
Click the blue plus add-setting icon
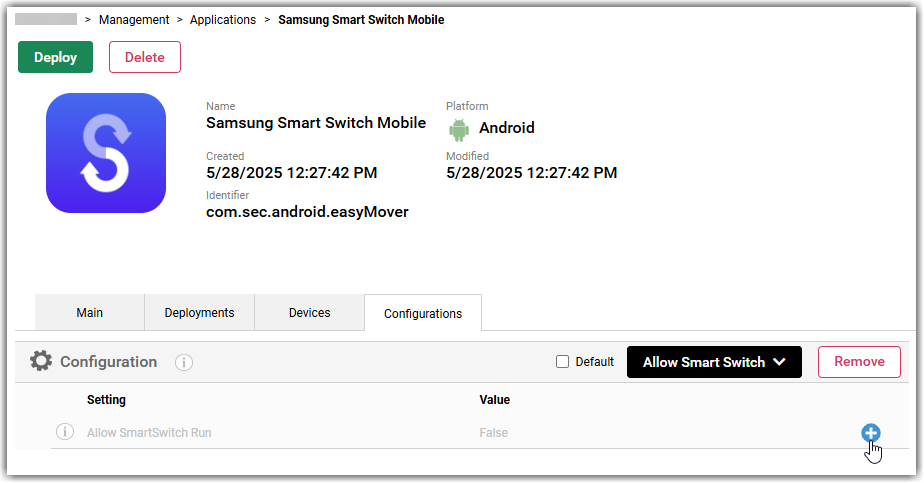[x=870, y=433]
